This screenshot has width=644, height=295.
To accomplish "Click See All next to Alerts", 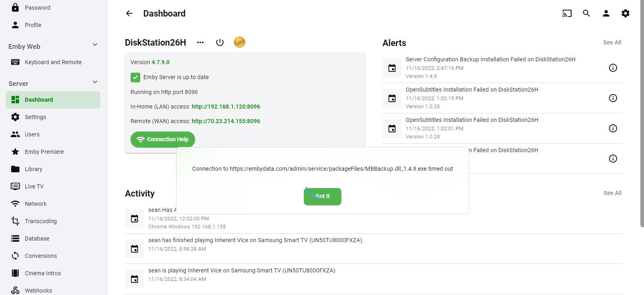I will 612,42.
